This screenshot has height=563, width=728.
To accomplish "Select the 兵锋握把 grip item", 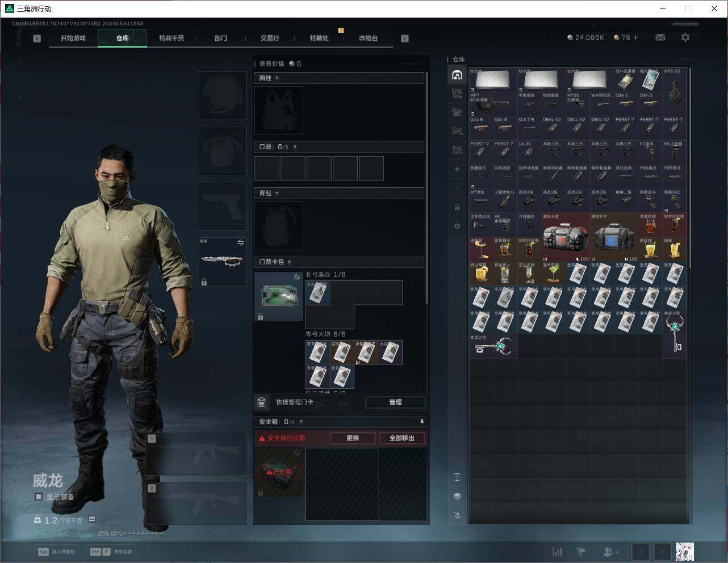I will [529, 225].
